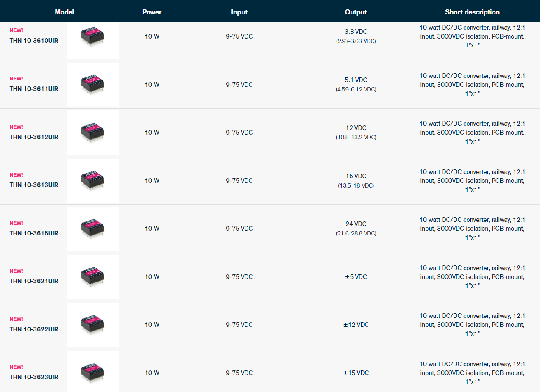The height and width of the screenshot is (392, 540).
Task: Open the THN 10-3615UIR thumbnail image
Action: (93, 229)
